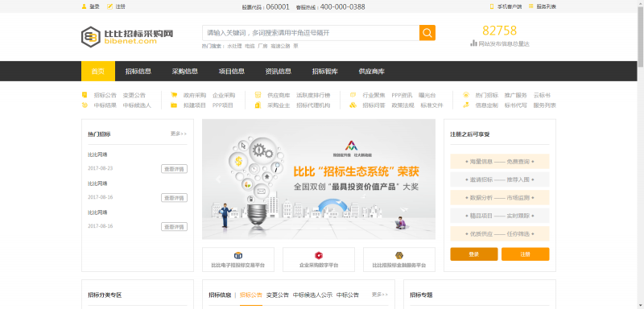Click the bar chart icon beside 网站发布信息总量达
Viewport: 644px width, 309px height.
473,43
